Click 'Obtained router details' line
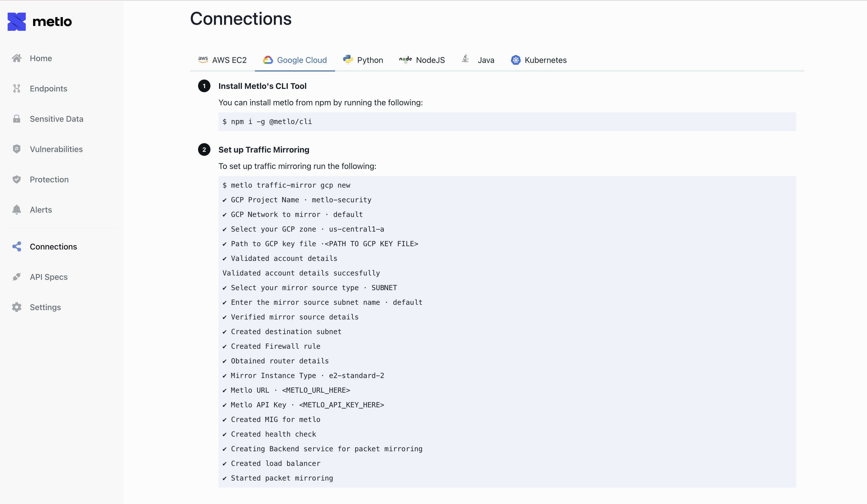 tap(276, 361)
